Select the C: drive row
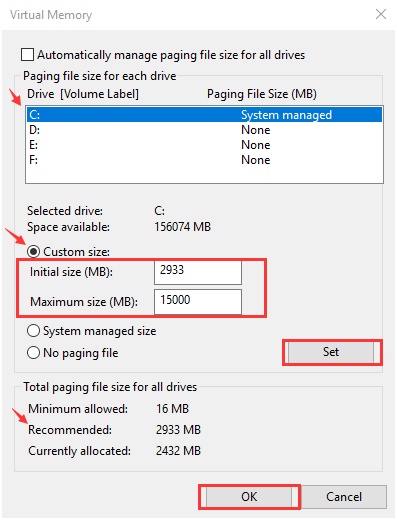397x520 pixels. point(204,115)
